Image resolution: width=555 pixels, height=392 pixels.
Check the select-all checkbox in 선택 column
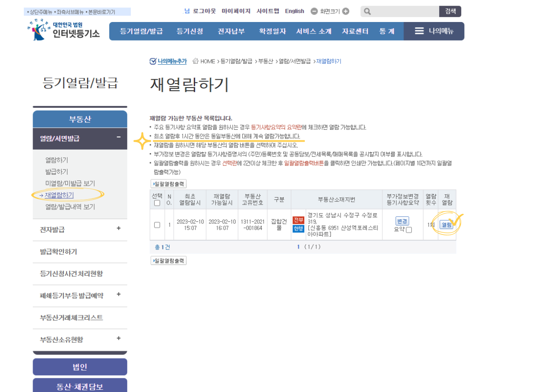[x=156, y=203]
